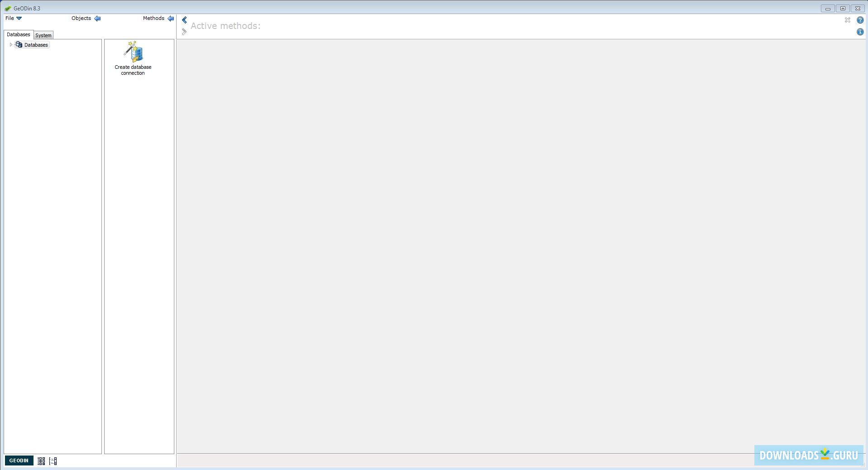This screenshot has width=868, height=470.
Task: Click the tree view icon in bottom bar
Action: (x=53, y=461)
